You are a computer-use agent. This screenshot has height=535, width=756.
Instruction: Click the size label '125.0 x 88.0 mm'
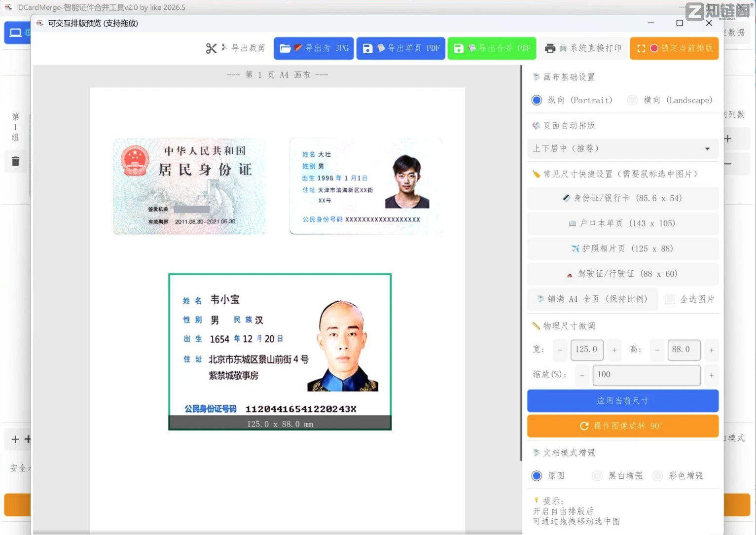coord(280,424)
